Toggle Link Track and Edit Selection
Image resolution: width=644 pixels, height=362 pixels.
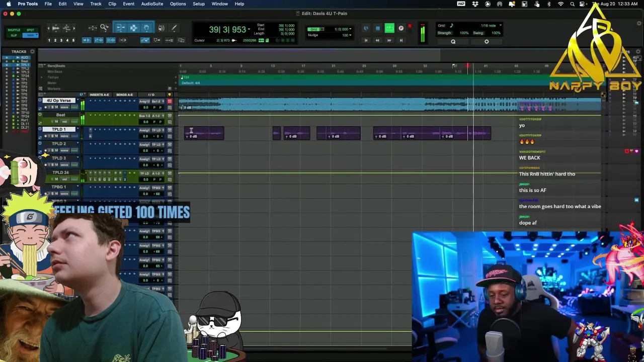tap(111, 40)
